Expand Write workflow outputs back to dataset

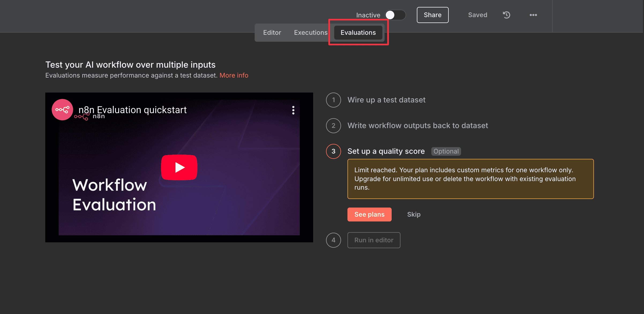(417, 126)
